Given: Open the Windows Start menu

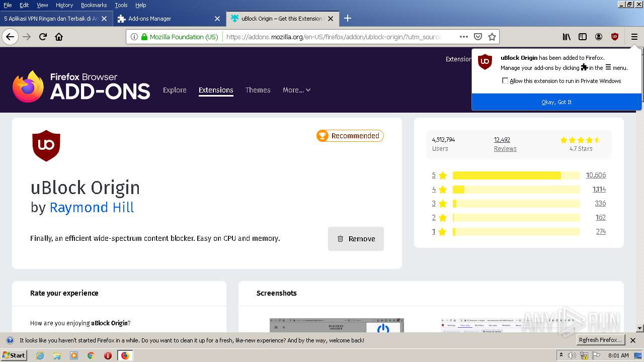Looking at the screenshot, I should 14,355.
